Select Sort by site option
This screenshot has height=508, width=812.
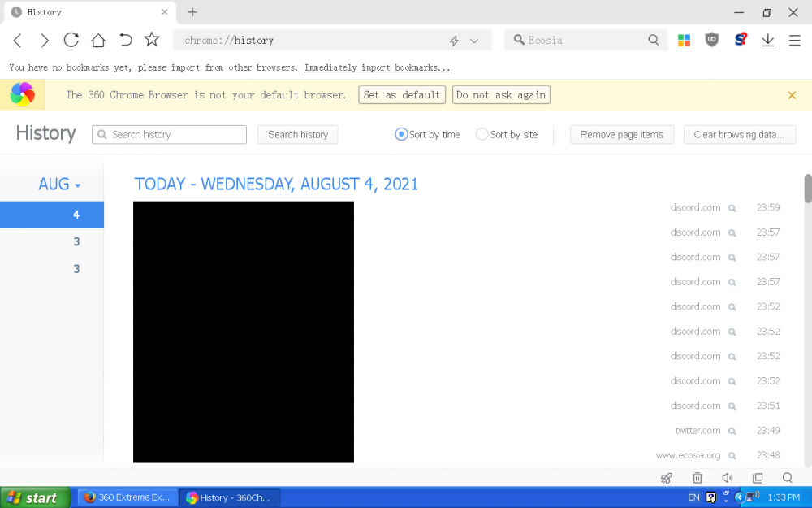click(x=482, y=135)
